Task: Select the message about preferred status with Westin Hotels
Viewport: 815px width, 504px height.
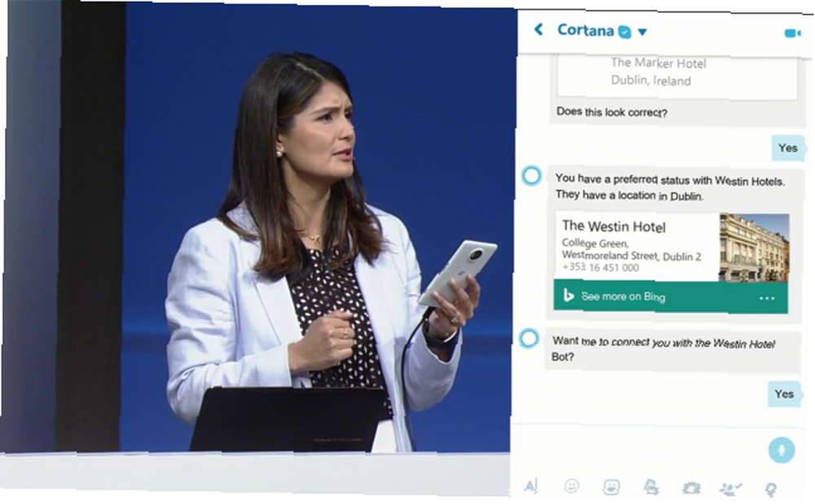Action: tap(670, 187)
